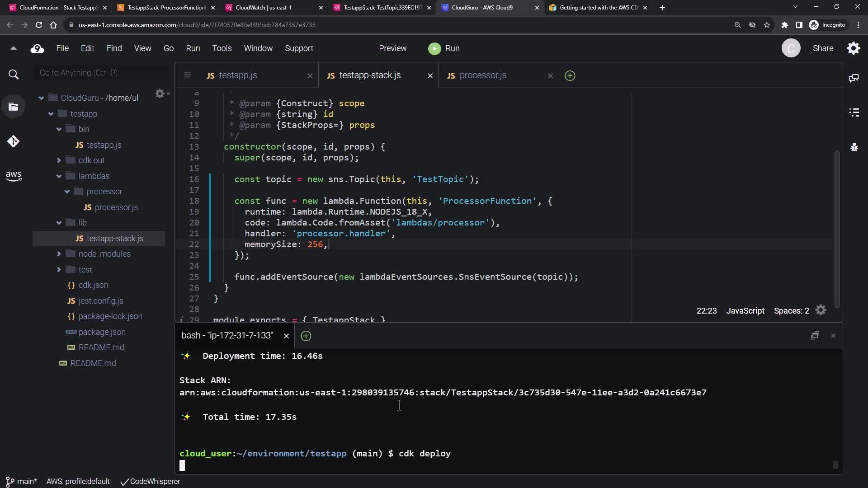Collapse the lambdas folder

tap(59, 176)
